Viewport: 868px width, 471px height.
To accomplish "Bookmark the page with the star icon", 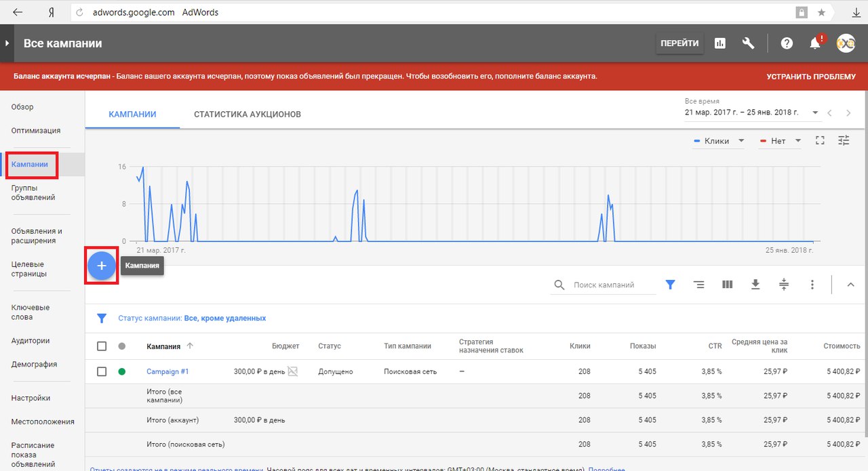I will click(821, 12).
